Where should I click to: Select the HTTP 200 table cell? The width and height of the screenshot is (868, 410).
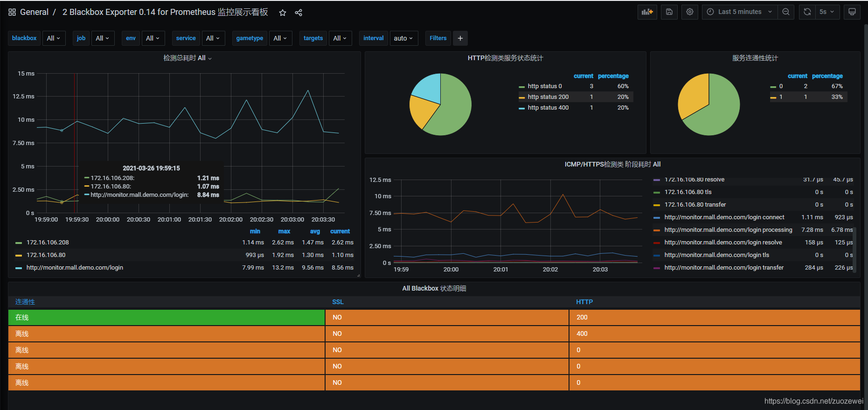(715, 318)
